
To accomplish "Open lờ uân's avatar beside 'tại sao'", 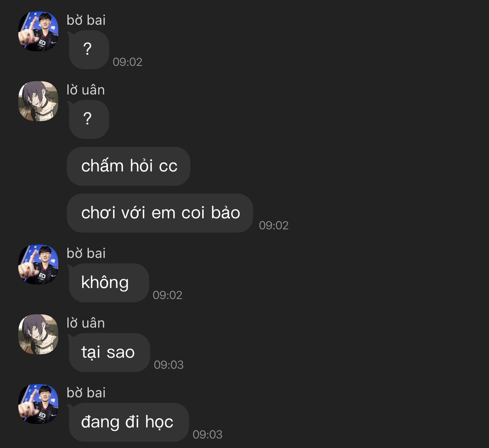I will (x=38, y=334).
